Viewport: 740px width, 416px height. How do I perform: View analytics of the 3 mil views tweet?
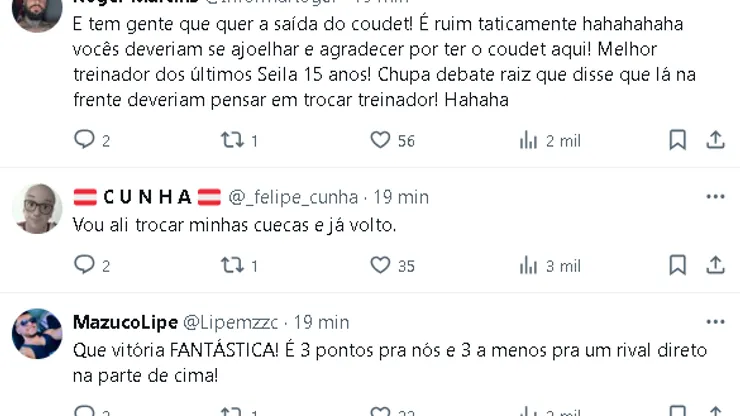click(529, 265)
